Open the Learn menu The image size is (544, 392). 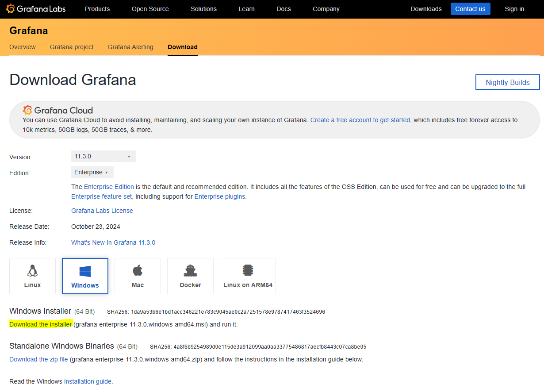tap(247, 9)
